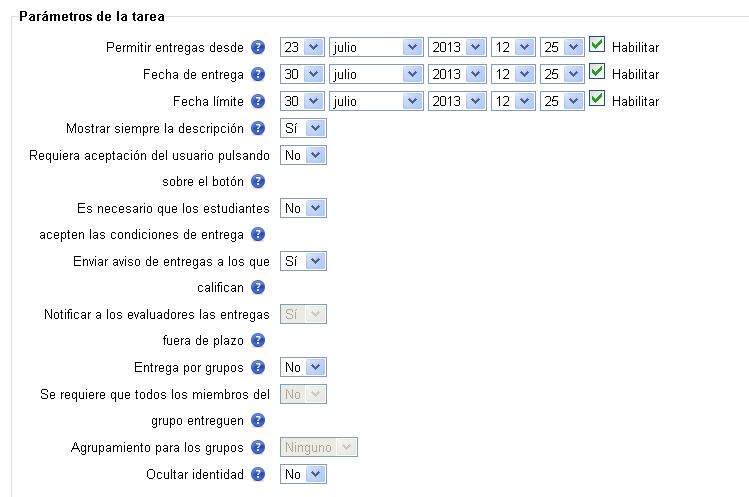Screen dimensions: 749x497
Task: Click help icon for Permitir entregas desde
Action: 258,47
